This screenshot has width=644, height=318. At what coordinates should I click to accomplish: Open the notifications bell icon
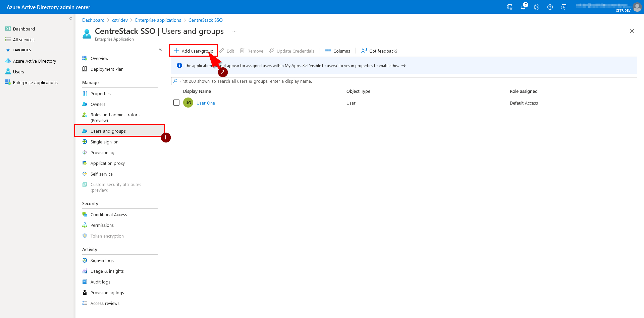coord(524,7)
